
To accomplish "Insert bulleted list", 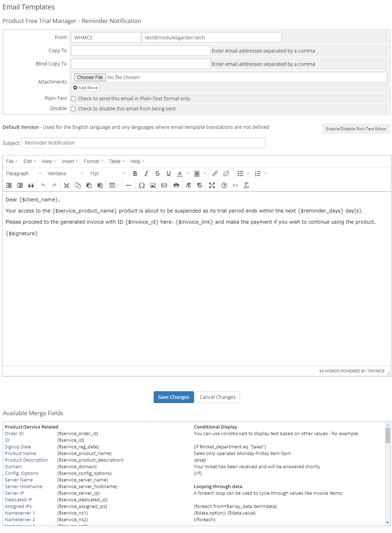I will point(240,173).
